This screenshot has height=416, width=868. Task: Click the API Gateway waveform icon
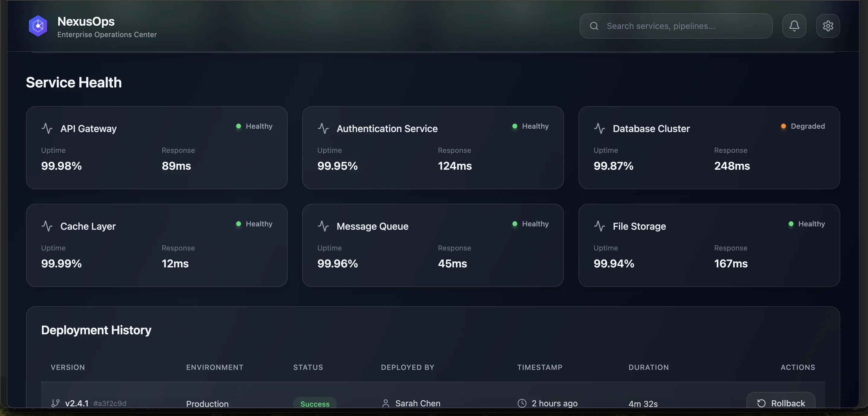pos(47,129)
